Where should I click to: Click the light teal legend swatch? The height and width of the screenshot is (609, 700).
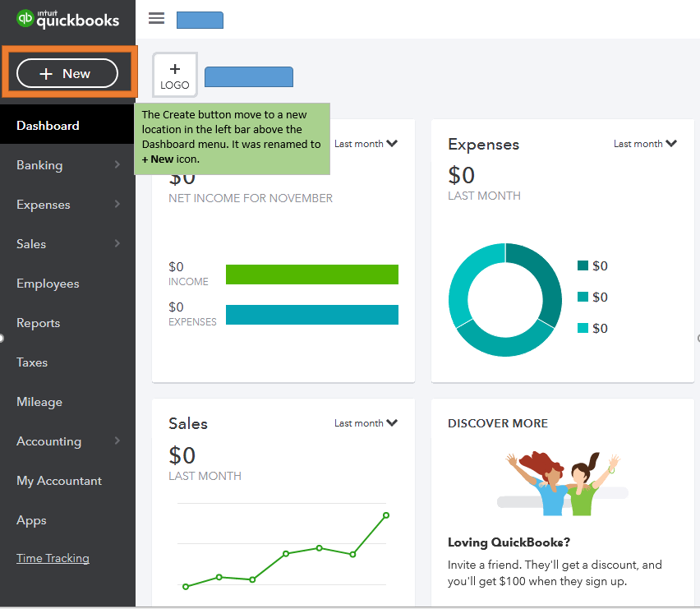pos(583,328)
